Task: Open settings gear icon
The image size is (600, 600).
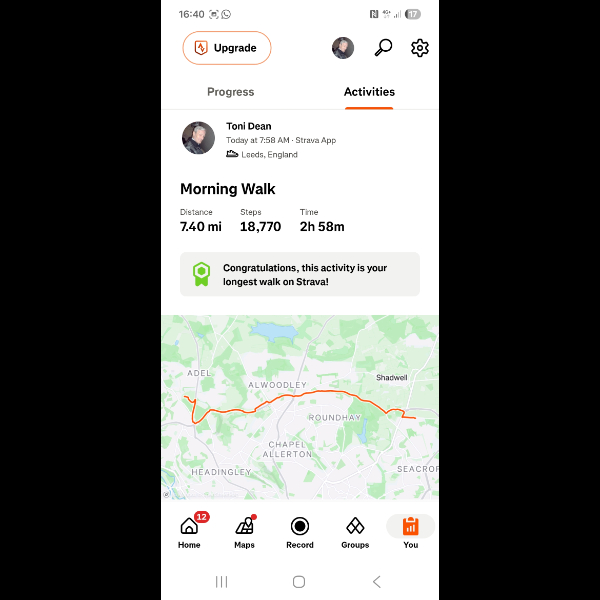Action: (x=420, y=48)
